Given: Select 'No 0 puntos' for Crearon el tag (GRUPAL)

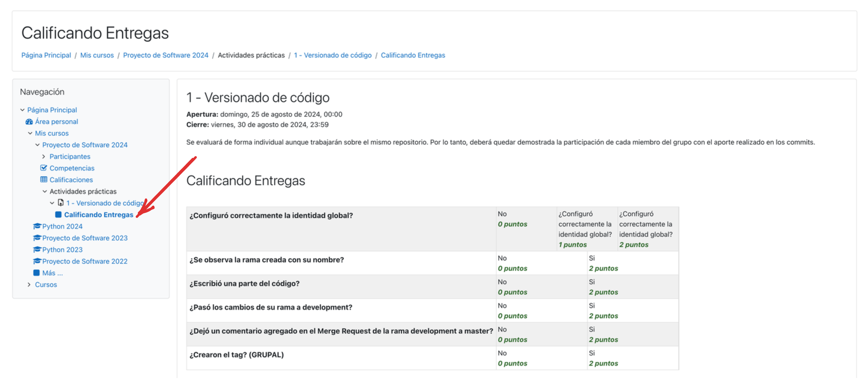Looking at the screenshot, I should (x=542, y=358).
